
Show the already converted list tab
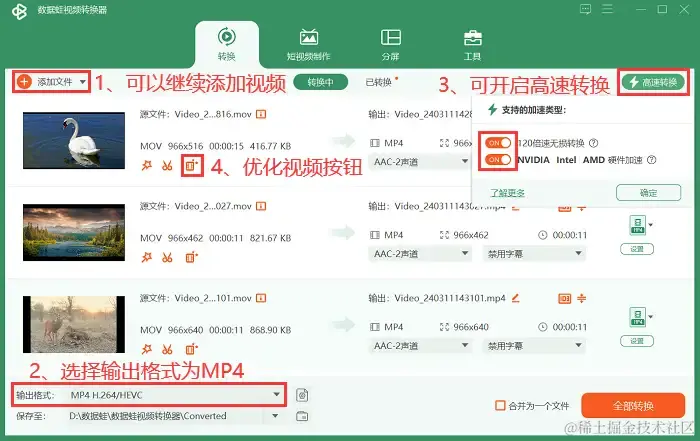tap(379, 82)
